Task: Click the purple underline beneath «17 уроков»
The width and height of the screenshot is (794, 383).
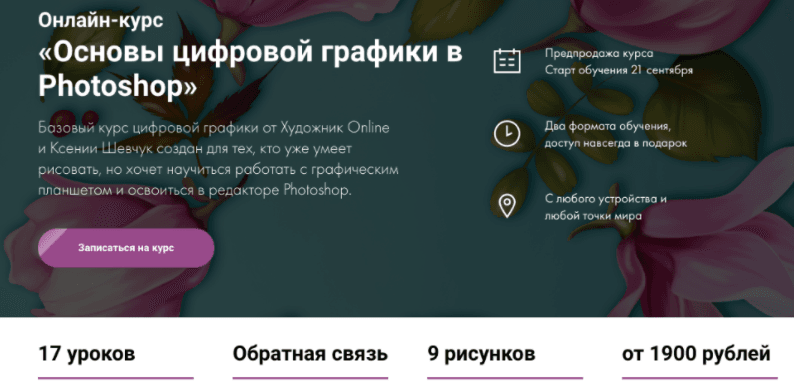Action: [x=116, y=378]
